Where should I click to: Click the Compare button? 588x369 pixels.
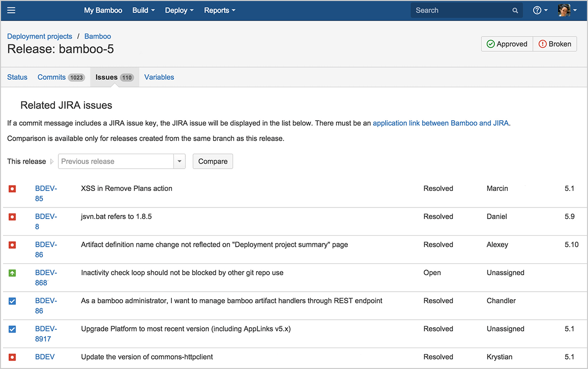coord(213,161)
